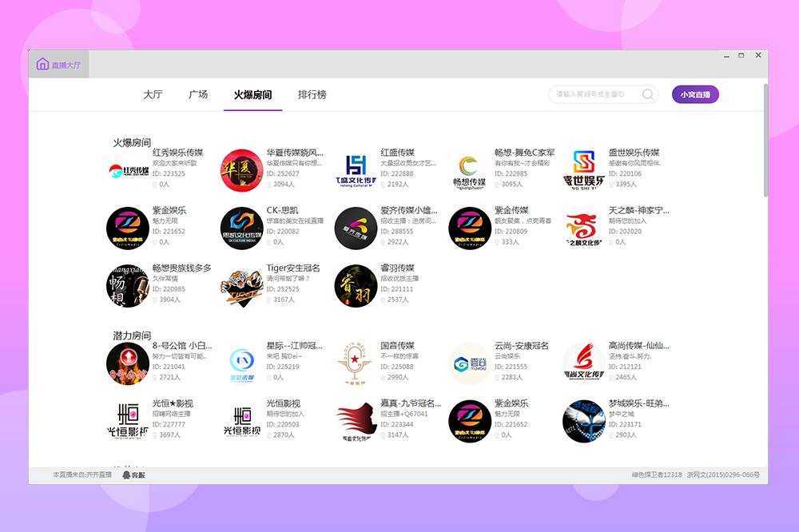Click the 客服 bell icon
The height and width of the screenshot is (532, 799).
[126, 475]
